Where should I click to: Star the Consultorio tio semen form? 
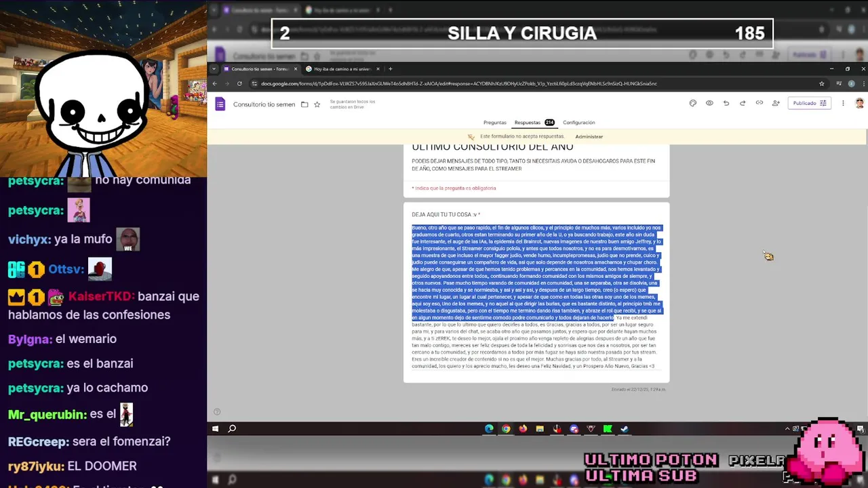click(x=317, y=104)
